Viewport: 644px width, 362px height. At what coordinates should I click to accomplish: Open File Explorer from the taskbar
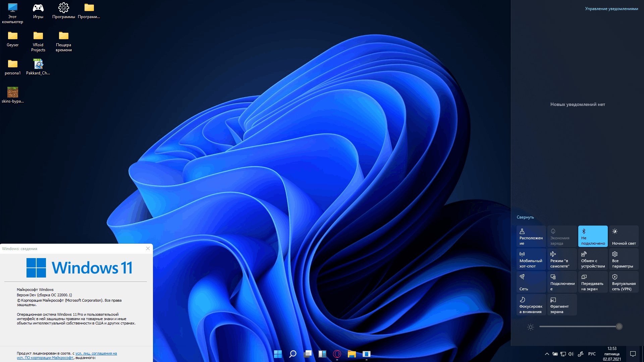(352, 354)
